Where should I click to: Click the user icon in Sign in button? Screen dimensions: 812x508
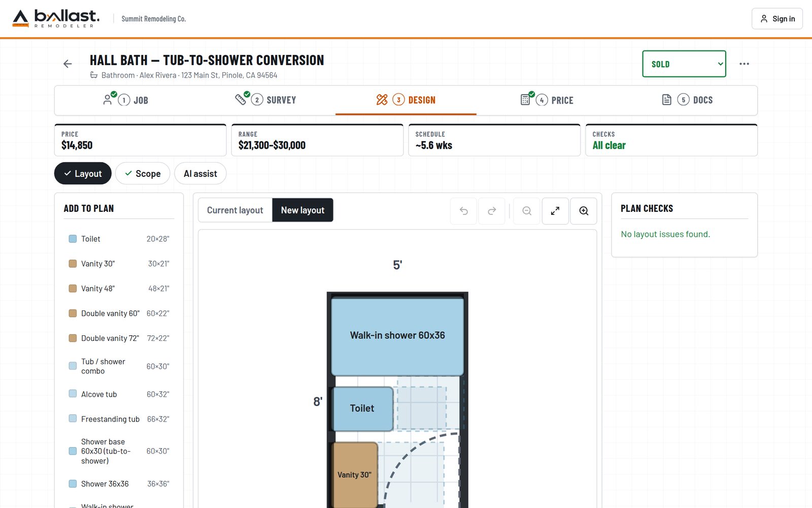click(764, 19)
